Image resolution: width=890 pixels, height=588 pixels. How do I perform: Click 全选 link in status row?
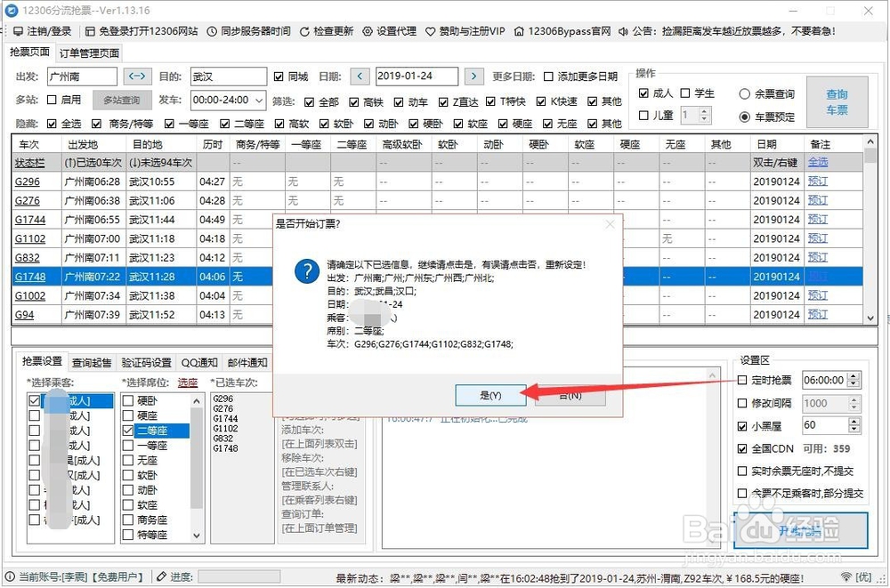point(818,162)
